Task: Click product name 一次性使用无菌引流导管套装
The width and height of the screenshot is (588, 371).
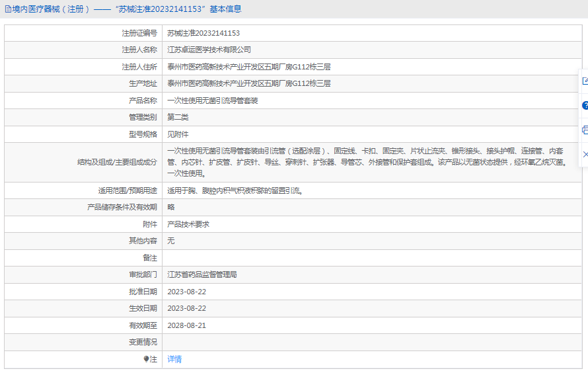Action: [x=213, y=101]
